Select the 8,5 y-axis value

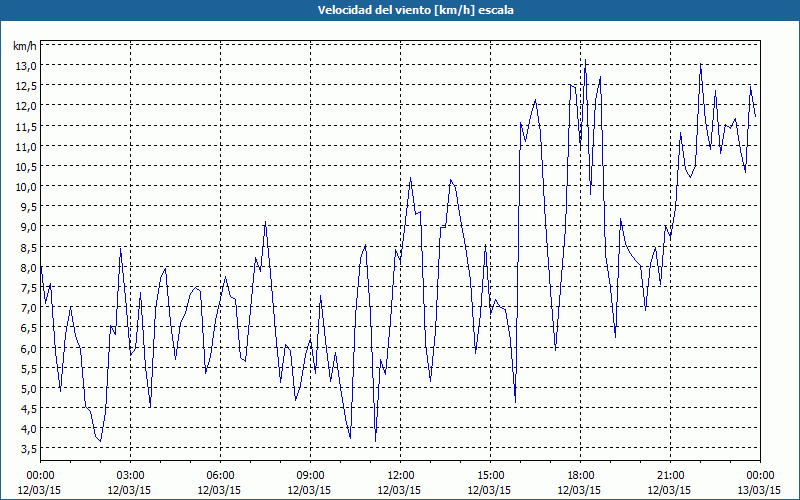tap(28, 247)
